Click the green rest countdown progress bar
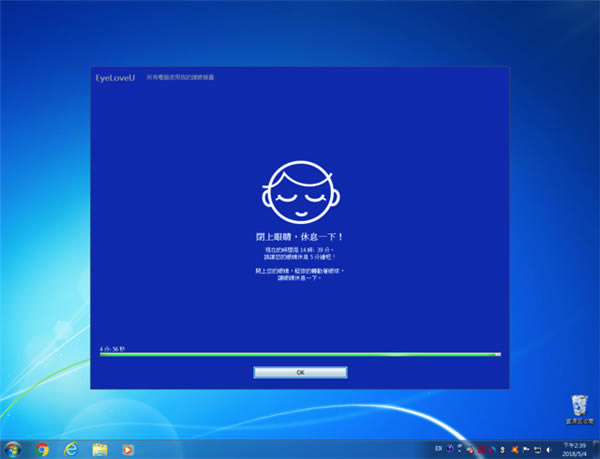This screenshot has height=459, width=600. (x=300, y=355)
